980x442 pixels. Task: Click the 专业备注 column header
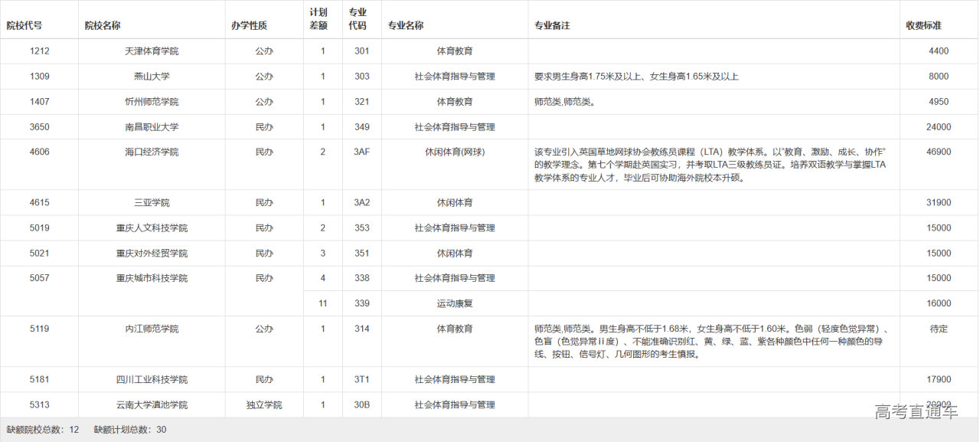(552, 25)
